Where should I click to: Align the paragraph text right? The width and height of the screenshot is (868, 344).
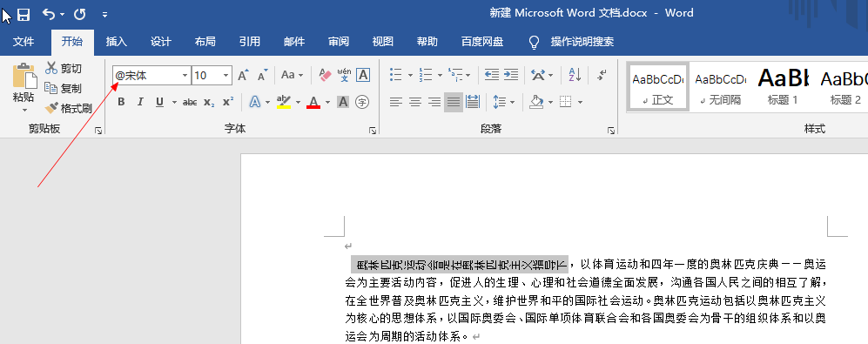[x=434, y=102]
